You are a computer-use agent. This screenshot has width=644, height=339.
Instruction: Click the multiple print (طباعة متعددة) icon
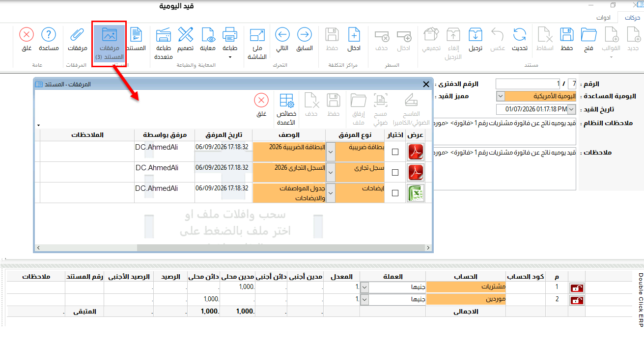164,43
